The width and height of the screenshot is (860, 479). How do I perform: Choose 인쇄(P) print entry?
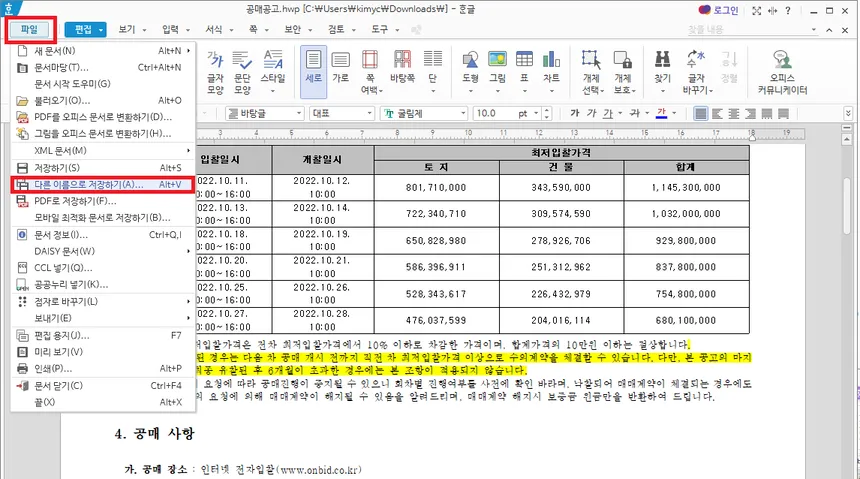[x=103, y=368]
